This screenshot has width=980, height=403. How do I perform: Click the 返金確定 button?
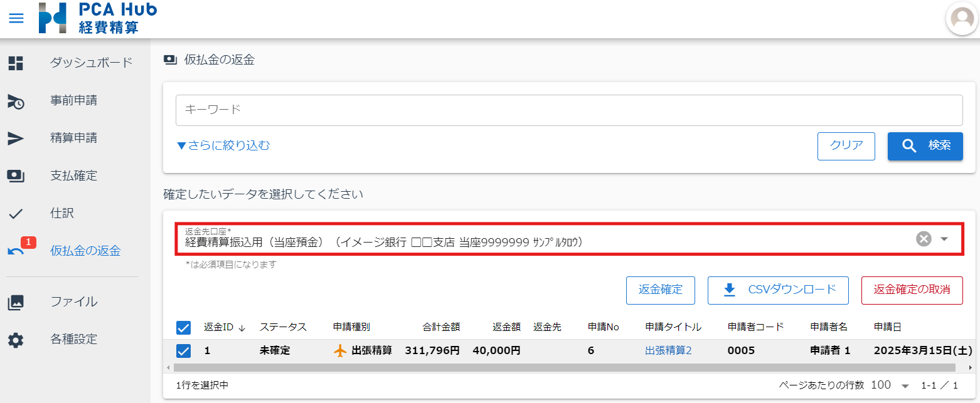660,290
